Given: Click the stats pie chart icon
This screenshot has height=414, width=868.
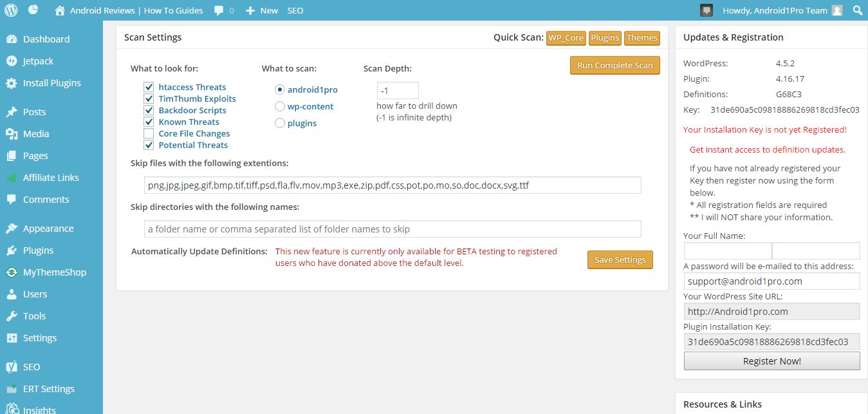Looking at the screenshot, I should click(33, 10).
